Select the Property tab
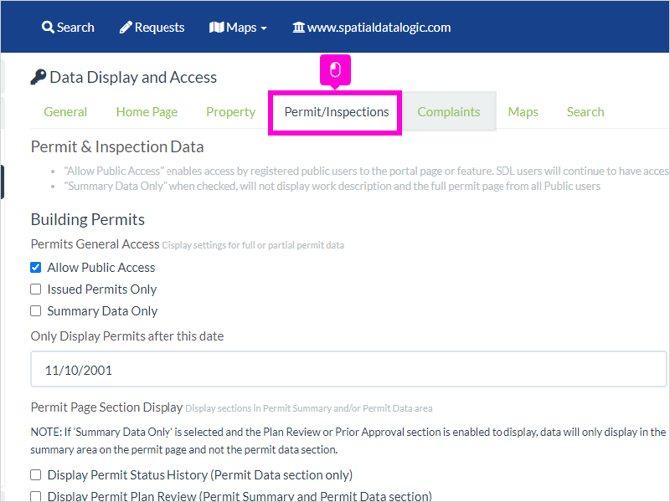 [231, 112]
